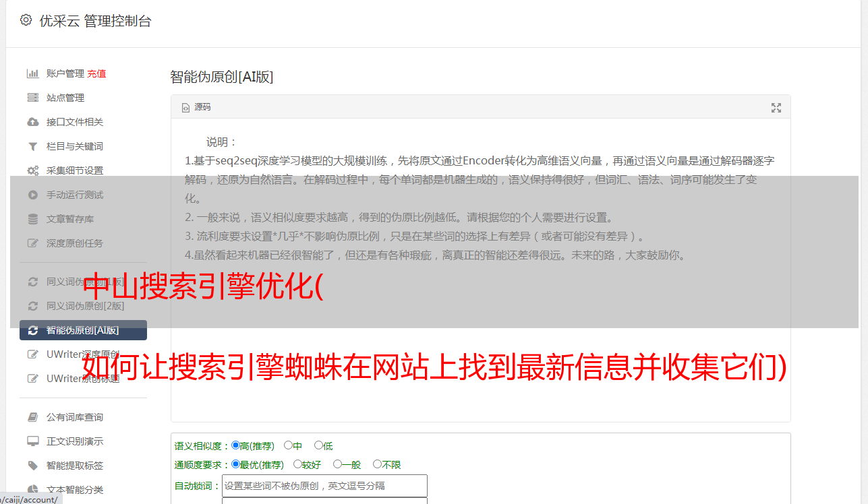Open the 账户管理 bar chart icon
868x504 pixels.
coord(32,73)
